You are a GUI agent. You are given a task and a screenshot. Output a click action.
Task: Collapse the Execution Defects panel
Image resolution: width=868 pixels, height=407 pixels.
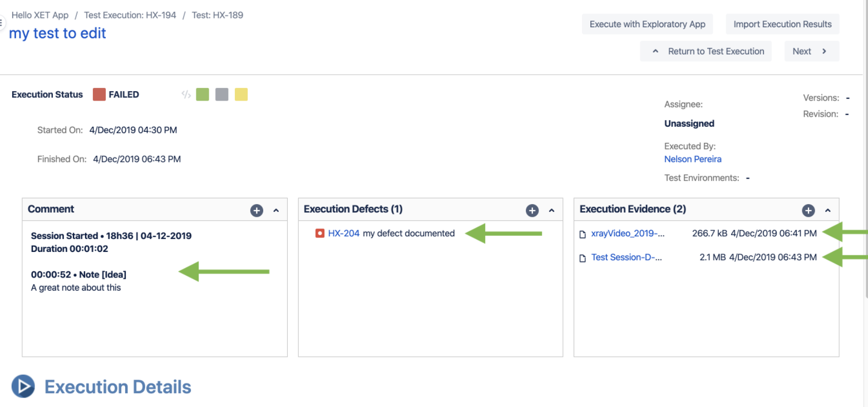pos(552,211)
